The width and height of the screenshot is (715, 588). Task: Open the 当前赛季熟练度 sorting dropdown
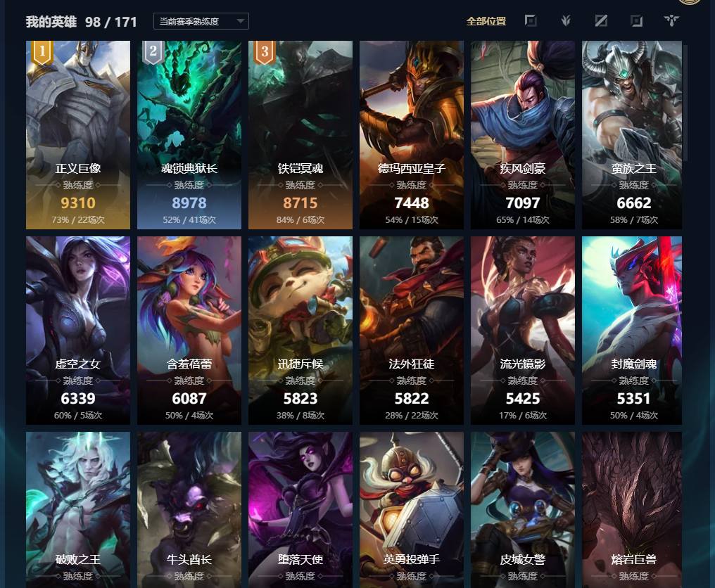click(x=201, y=21)
